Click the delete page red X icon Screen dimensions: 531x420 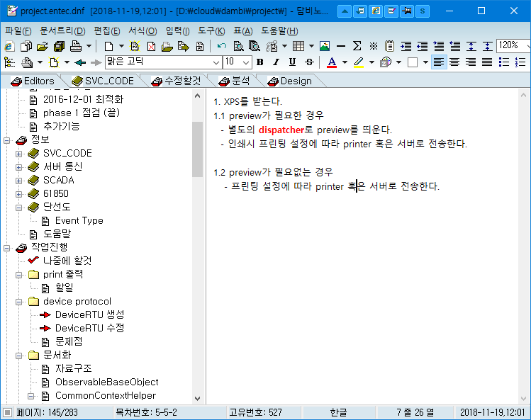pos(152,46)
